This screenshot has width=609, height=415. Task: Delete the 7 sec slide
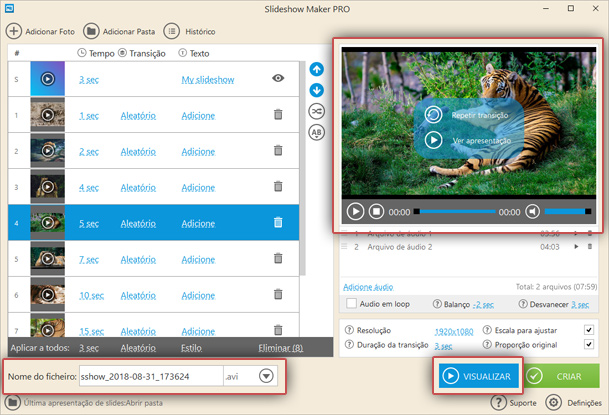coord(278,258)
